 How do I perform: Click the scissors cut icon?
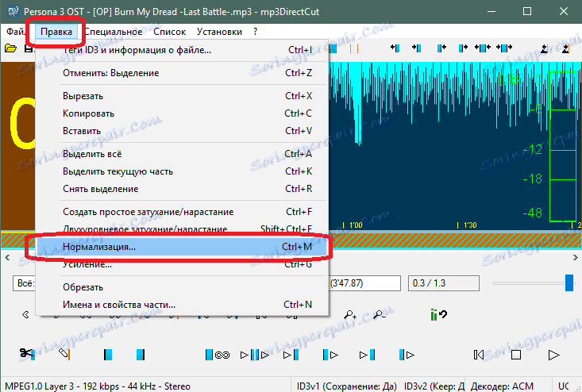point(27,354)
